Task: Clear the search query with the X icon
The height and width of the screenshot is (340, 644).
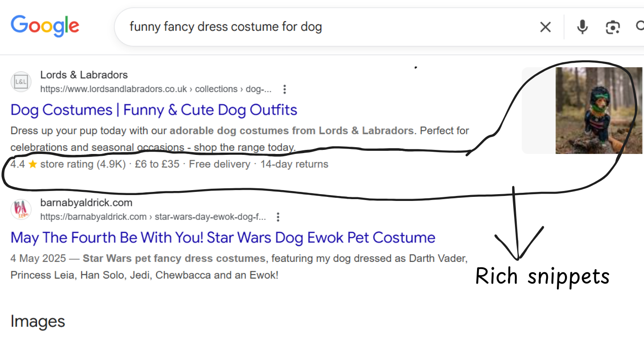Action: (x=545, y=27)
